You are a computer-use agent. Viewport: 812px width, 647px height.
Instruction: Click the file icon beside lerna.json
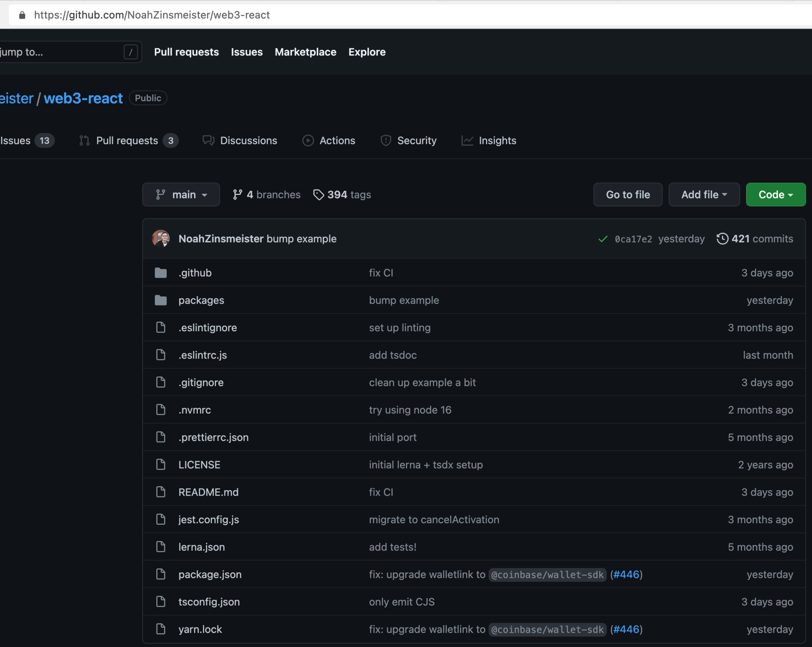coord(160,547)
